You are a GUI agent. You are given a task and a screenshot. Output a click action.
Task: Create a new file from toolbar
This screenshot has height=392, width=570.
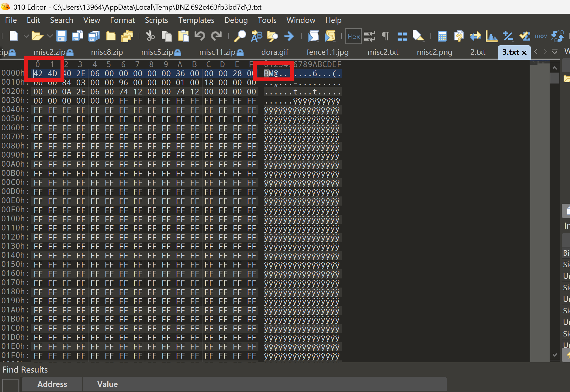(14, 36)
